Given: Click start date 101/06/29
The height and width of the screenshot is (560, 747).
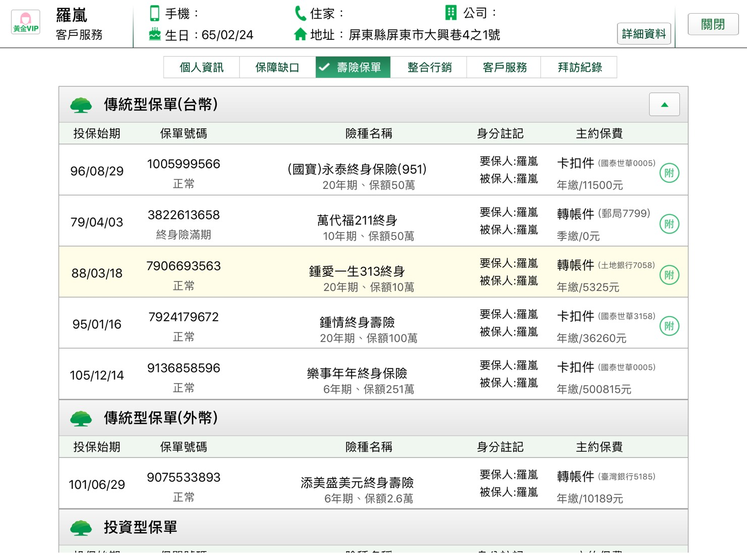Looking at the screenshot, I should point(97,485).
